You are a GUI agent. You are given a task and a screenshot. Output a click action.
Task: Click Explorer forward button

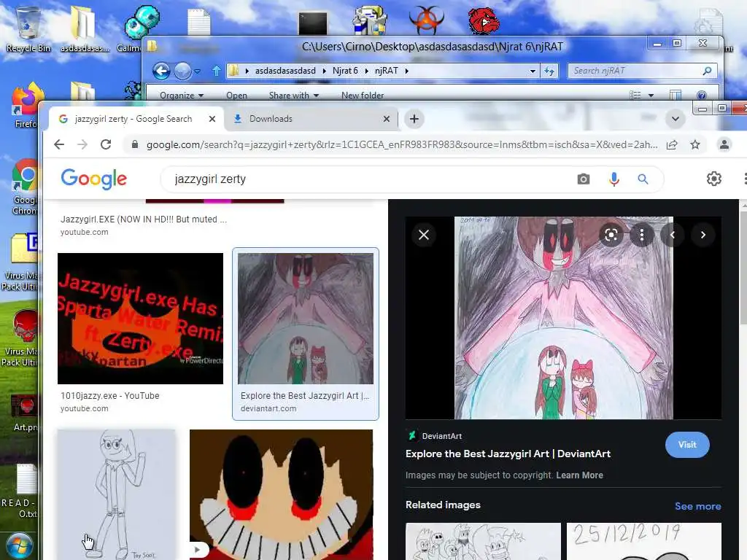(x=182, y=71)
